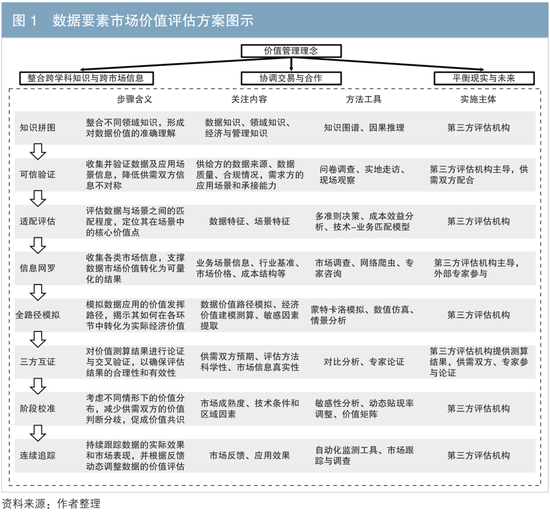This screenshot has height=515, width=550.
Task: Click the down arrow below '三方互证'
Action: pyautogui.click(x=38, y=386)
